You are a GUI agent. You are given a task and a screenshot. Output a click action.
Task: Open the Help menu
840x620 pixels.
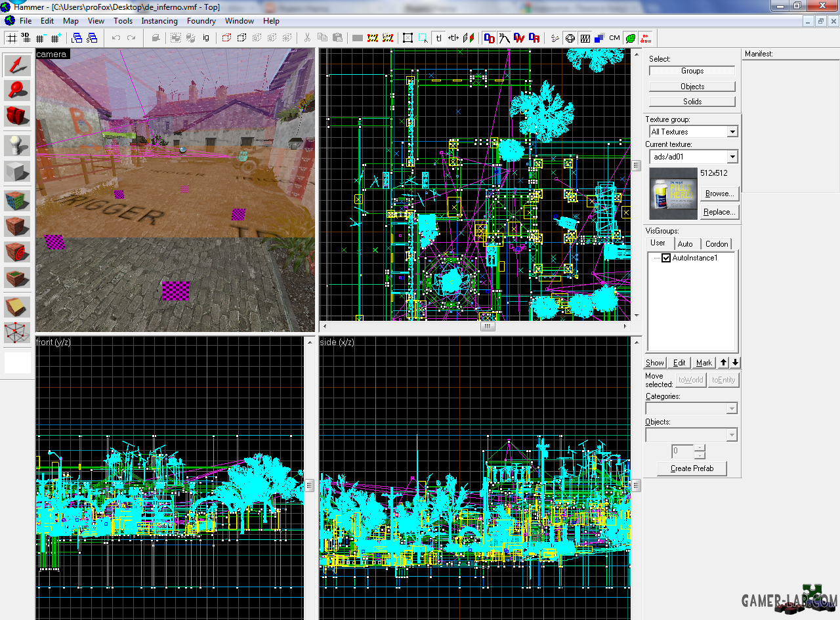coord(271,21)
